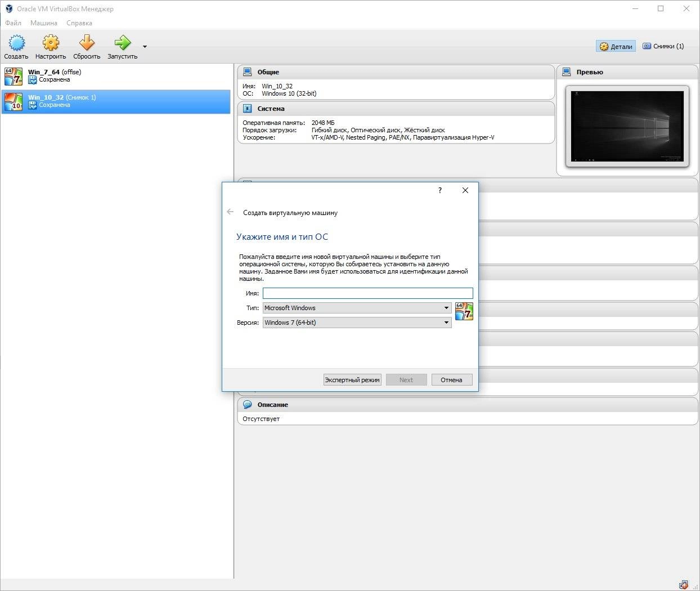Click the Экспертный режим button
The image size is (700, 591).
352,380
